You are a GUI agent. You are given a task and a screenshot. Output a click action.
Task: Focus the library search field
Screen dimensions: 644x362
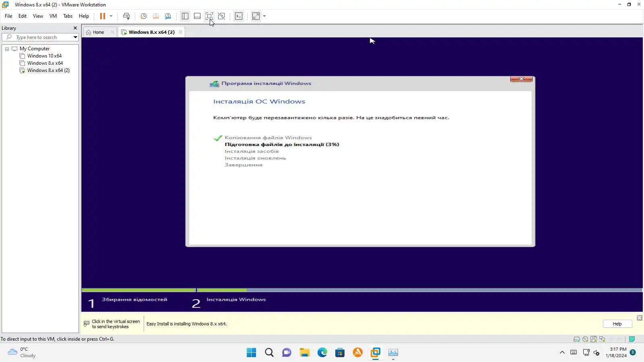tap(40, 37)
